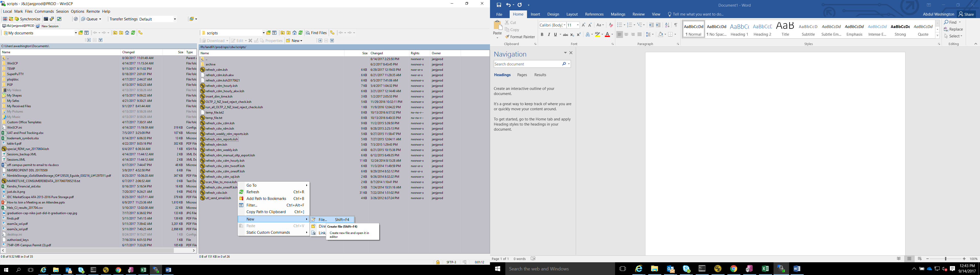Click the Format Painter brush in Word
Screen dimensions: 980x275
pos(520,37)
